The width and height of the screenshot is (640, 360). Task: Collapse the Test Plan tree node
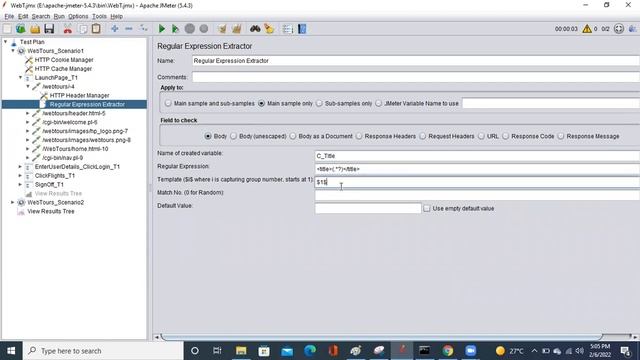pos(5,42)
